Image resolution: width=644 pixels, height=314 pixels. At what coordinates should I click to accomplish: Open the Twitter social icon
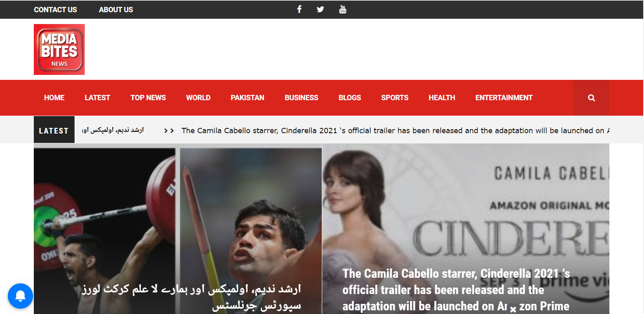(x=321, y=9)
